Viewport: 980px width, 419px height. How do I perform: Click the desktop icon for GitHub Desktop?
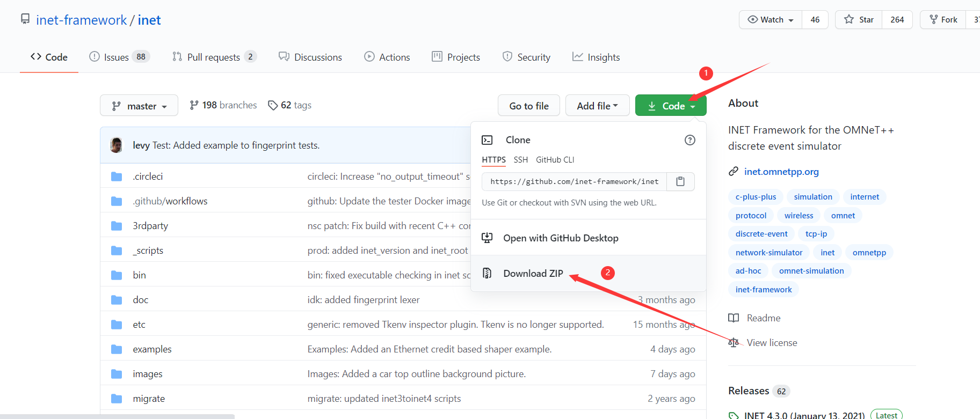click(x=487, y=238)
